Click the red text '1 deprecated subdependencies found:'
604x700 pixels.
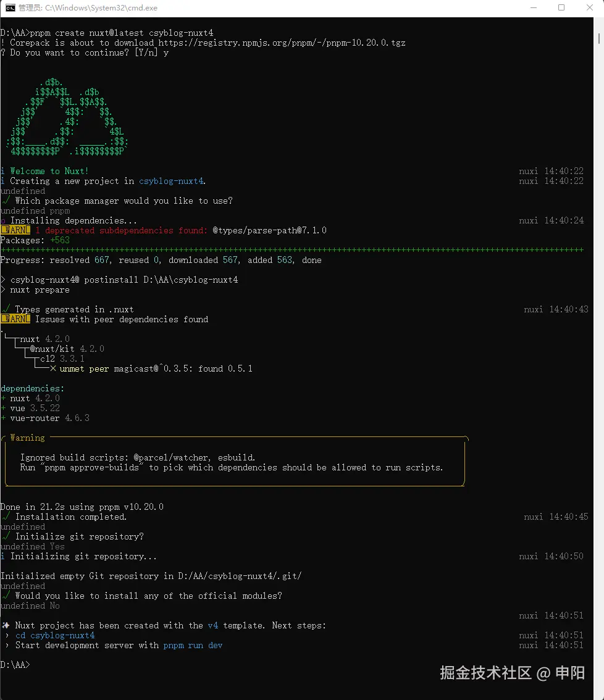(x=122, y=230)
